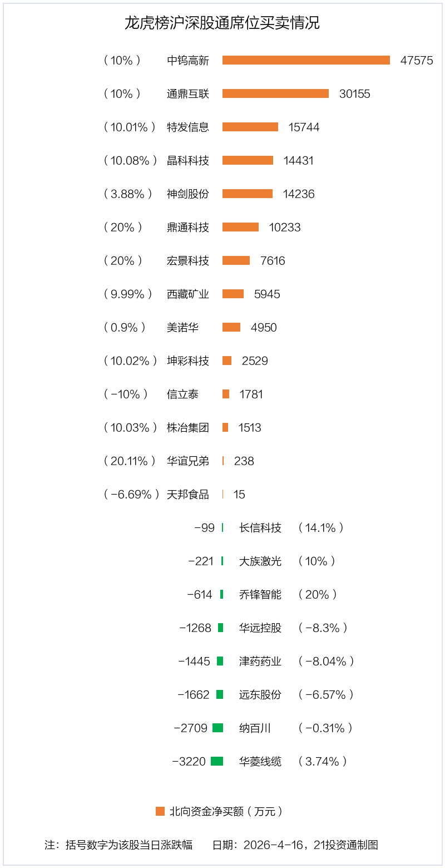Screen dimensions: 445x868
Task: Click the 远东股份 stock label
Action: [x=260, y=694]
